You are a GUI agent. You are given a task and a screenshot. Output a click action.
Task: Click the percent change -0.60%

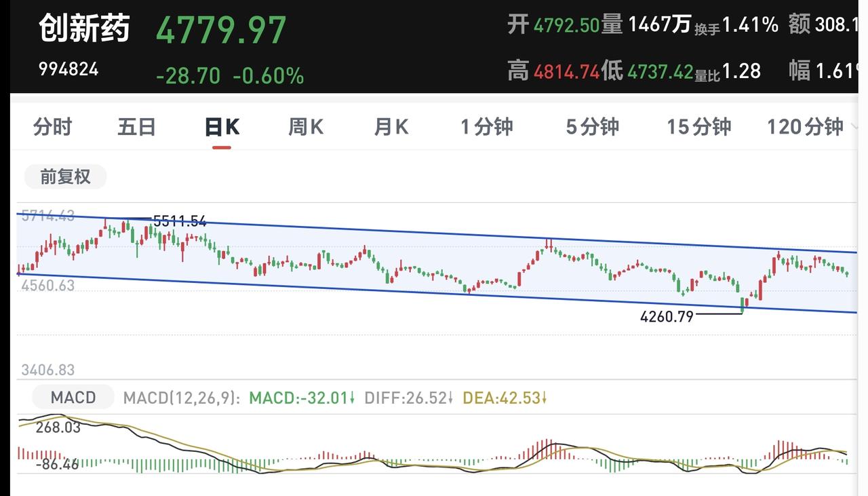click(x=269, y=75)
